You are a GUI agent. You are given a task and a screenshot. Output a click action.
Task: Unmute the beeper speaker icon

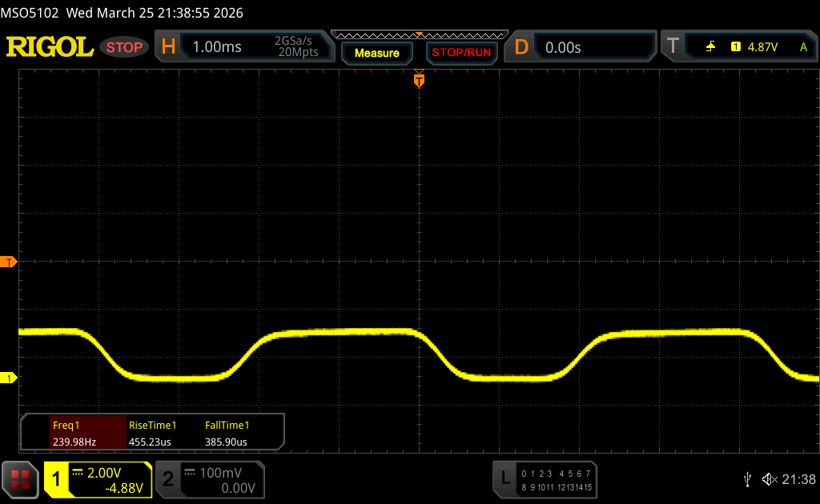769,479
